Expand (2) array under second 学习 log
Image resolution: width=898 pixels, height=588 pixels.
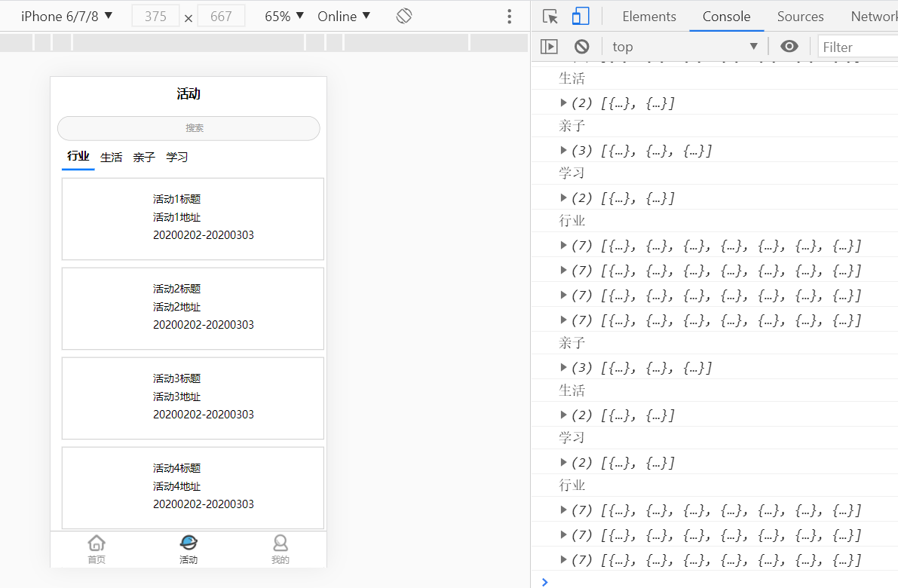pos(563,463)
